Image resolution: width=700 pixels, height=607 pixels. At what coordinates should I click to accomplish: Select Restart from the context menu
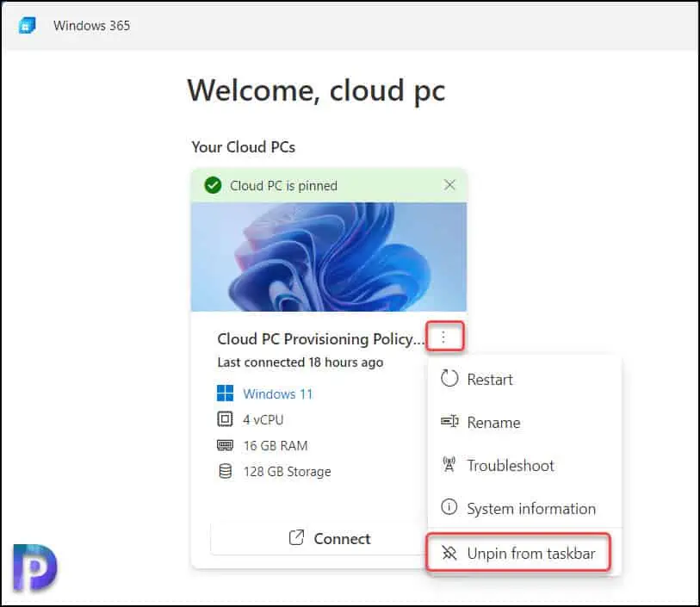pos(524,380)
